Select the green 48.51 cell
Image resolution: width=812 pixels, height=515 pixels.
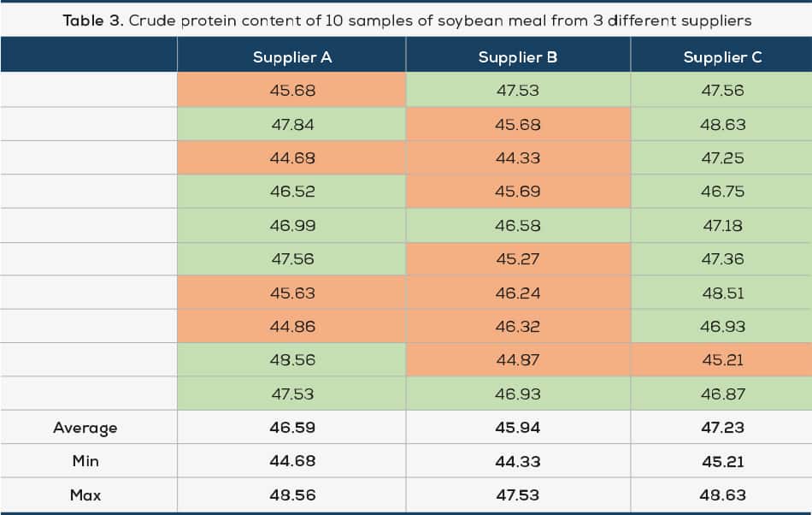tap(722, 293)
